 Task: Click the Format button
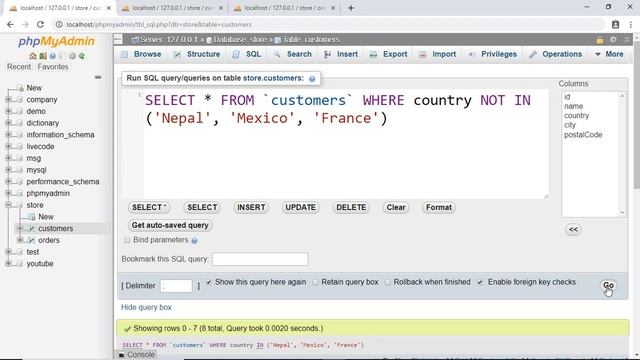(439, 207)
